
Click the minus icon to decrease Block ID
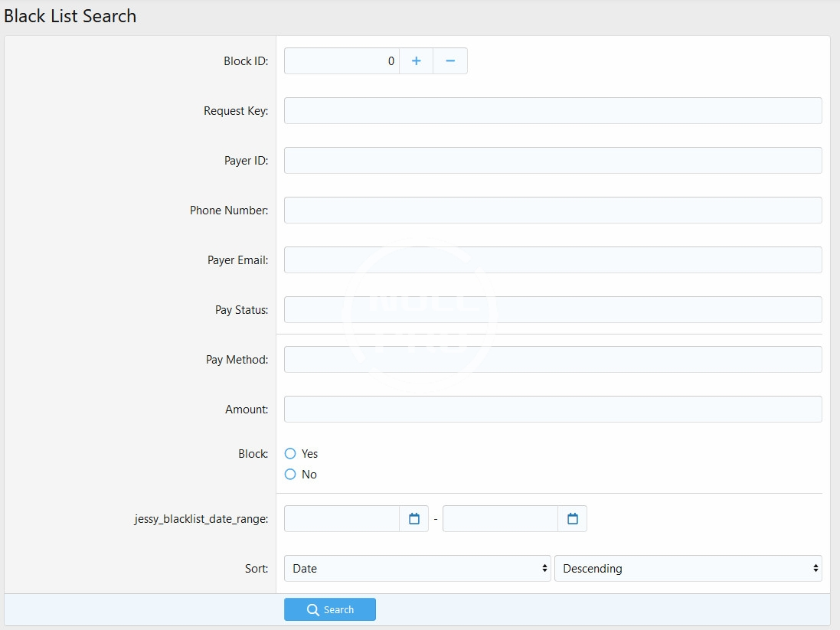click(450, 61)
